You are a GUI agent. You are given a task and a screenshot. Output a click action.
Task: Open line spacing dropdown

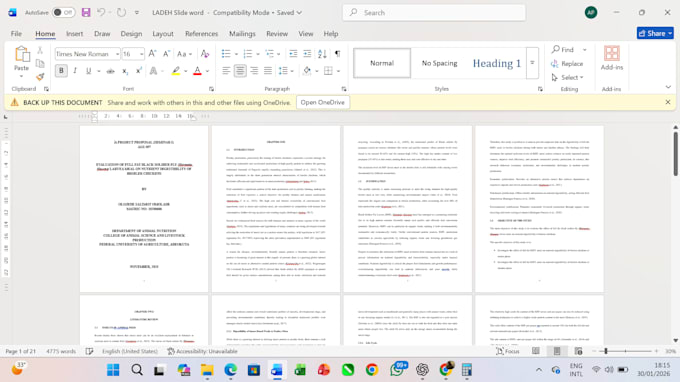pyautogui.click(x=292, y=71)
